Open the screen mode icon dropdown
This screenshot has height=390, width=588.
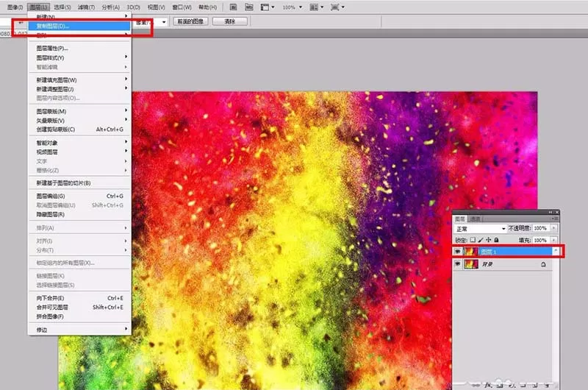pos(337,7)
